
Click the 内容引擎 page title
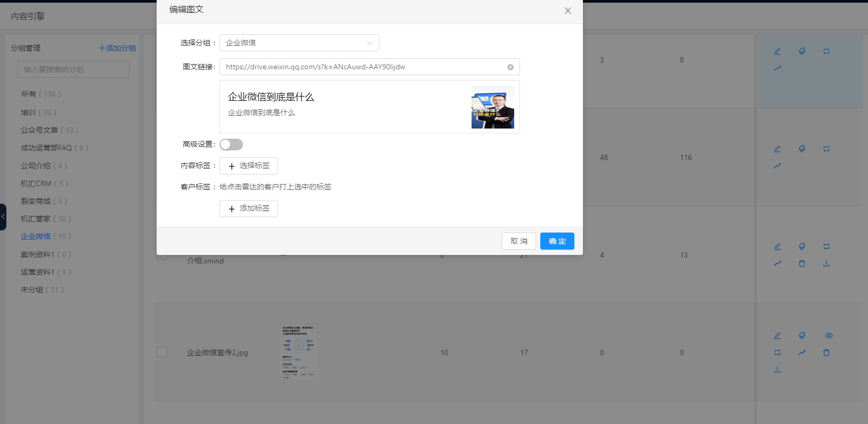tap(28, 17)
